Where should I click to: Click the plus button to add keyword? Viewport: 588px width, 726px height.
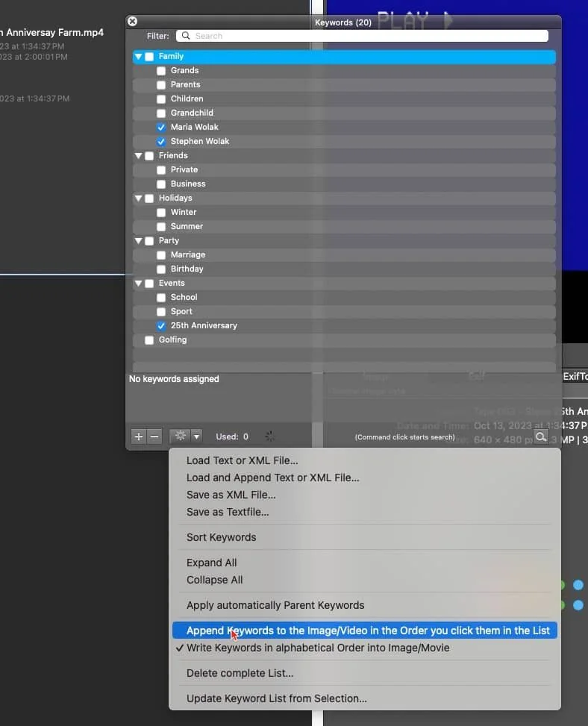[x=139, y=436]
